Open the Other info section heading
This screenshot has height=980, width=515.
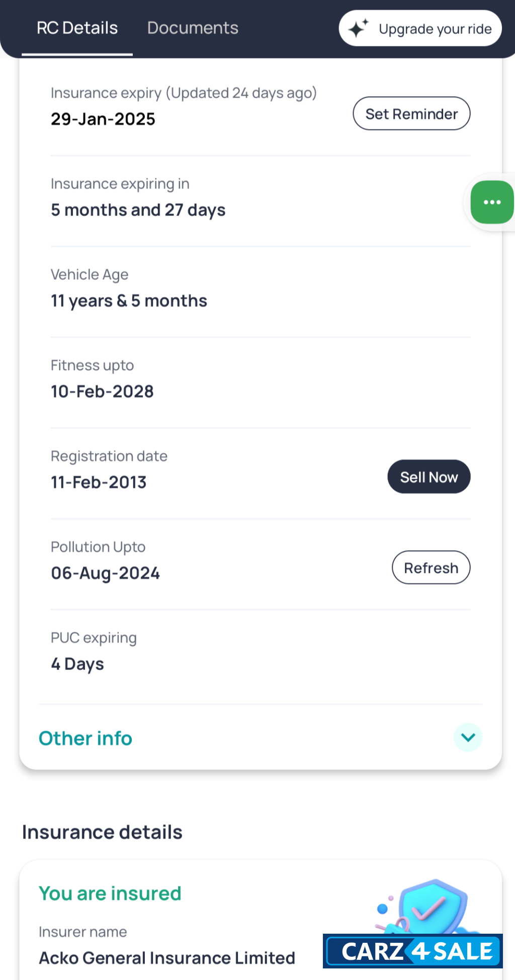click(x=85, y=738)
